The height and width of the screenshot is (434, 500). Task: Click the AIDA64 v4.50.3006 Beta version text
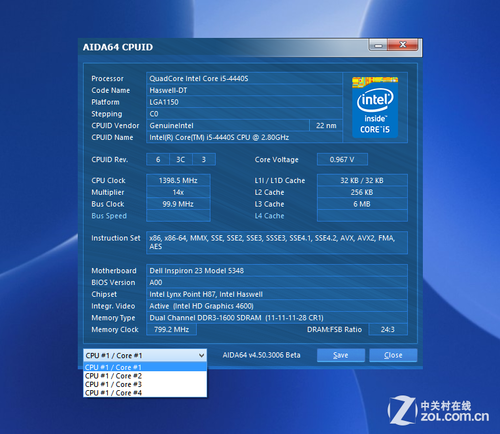(261, 355)
